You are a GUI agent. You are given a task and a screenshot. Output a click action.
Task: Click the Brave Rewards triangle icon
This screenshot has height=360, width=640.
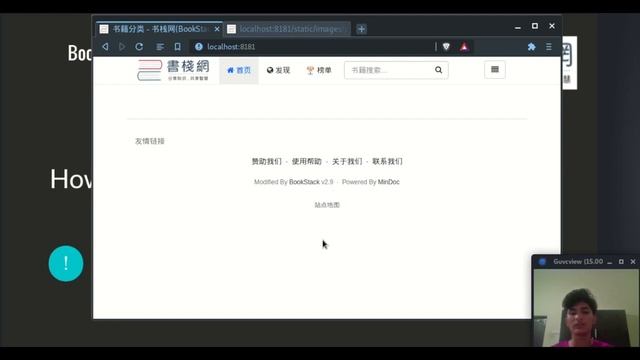point(464,47)
